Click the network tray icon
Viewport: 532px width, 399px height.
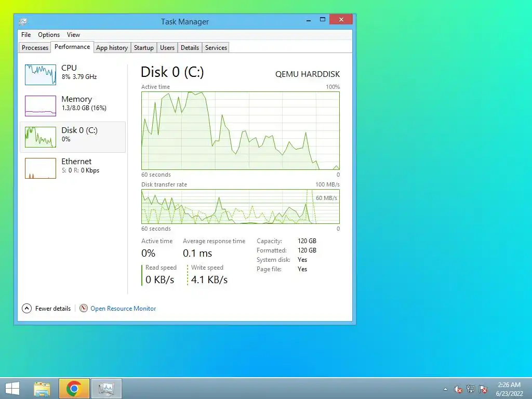pos(471,389)
